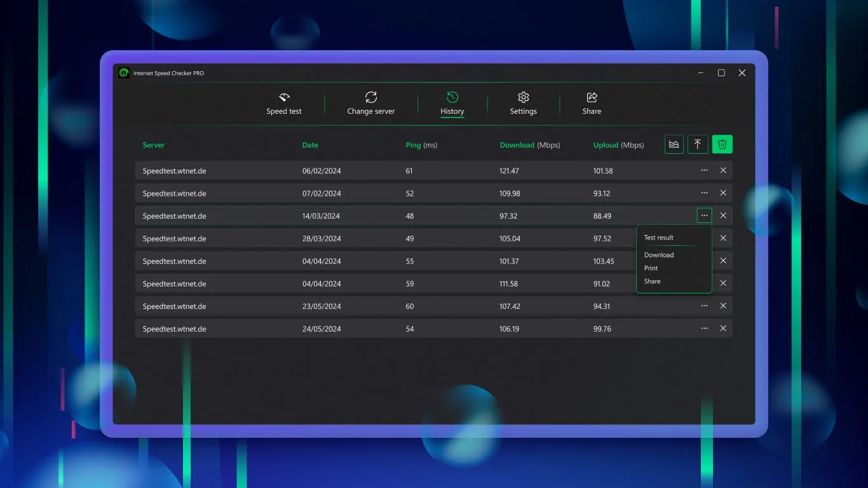Screen dimensions: 868x488
Task: Open the options menu for the 06/02/2024 row
Action: pos(704,170)
